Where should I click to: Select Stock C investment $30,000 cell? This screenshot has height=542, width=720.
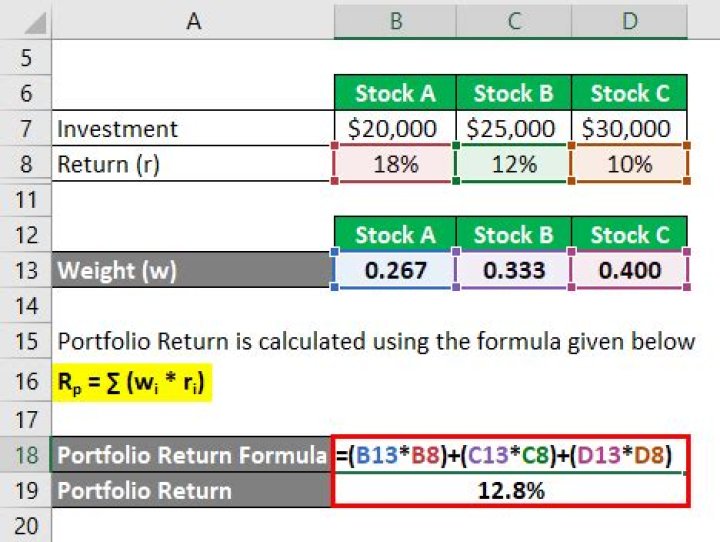coord(629,129)
